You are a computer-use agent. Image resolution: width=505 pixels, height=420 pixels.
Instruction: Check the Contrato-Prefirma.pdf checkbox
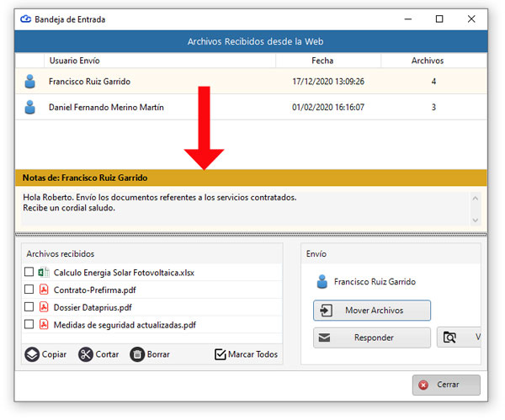point(29,290)
